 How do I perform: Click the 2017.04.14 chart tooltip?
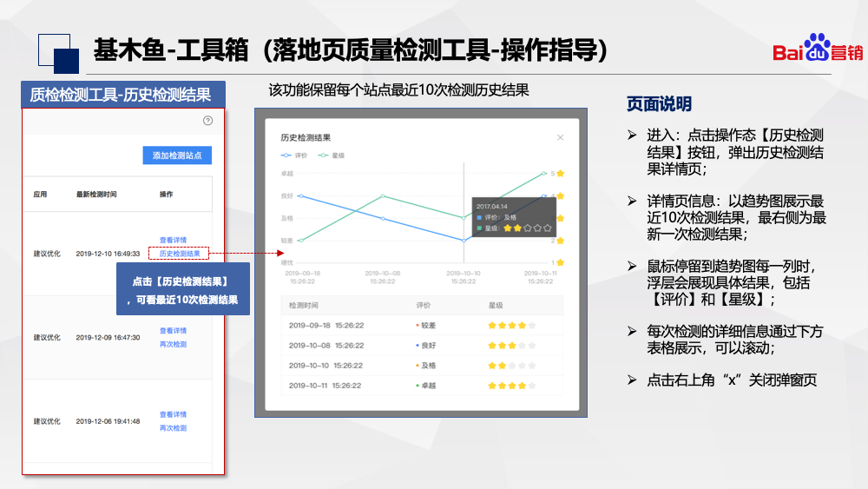point(514,217)
